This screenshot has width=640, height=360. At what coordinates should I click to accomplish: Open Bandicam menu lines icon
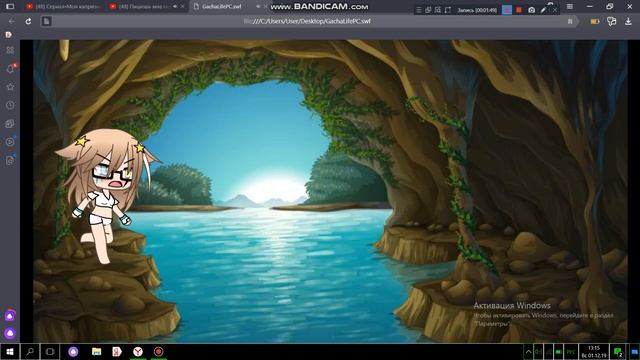[419, 10]
